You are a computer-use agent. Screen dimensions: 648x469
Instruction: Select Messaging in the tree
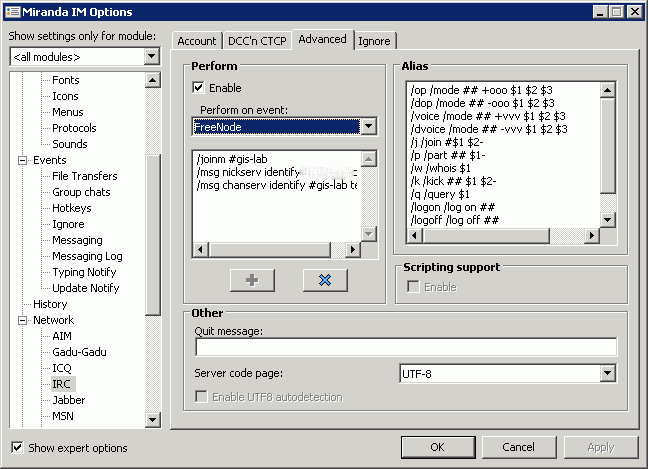pyautogui.click(x=77, y=240)
